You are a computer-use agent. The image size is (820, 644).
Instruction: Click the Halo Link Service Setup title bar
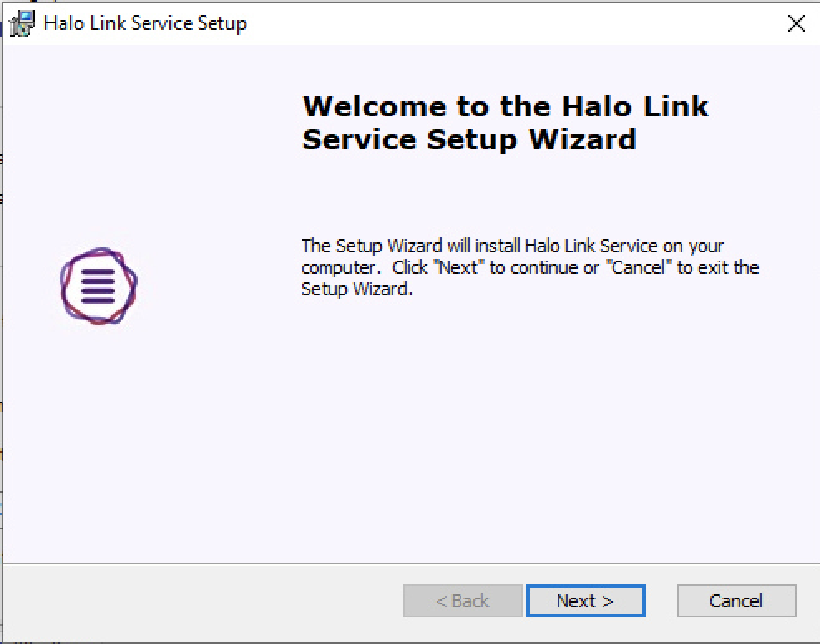(332, 22)
